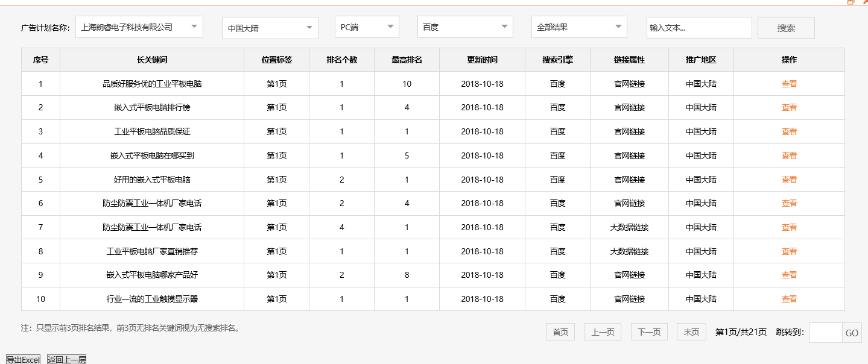This screenshot has width=868, height=364.
Task: Click 查看 on the 大数据链接 row 7
Action: point(789,227)
